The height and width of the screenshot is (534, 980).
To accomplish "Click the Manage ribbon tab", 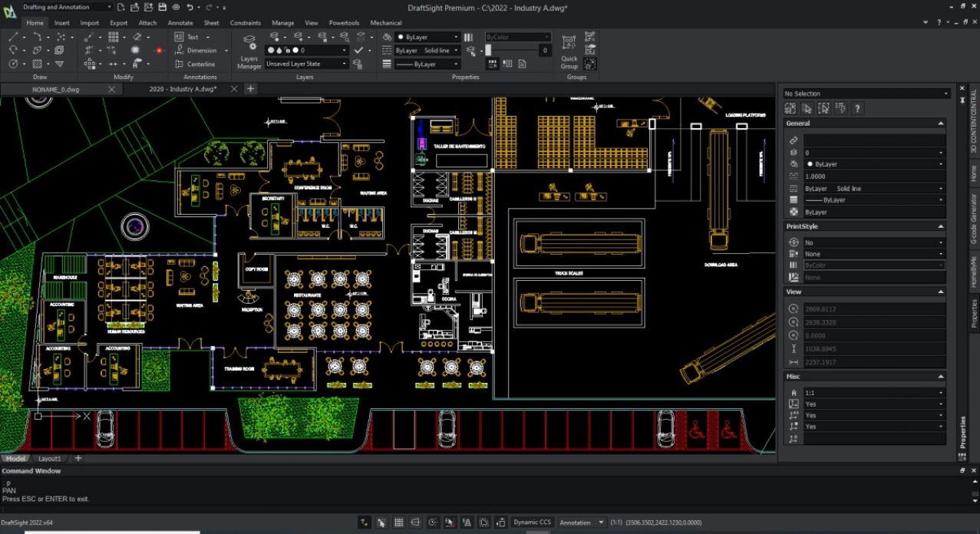I will pyautogui.click(x=283, y=23).
